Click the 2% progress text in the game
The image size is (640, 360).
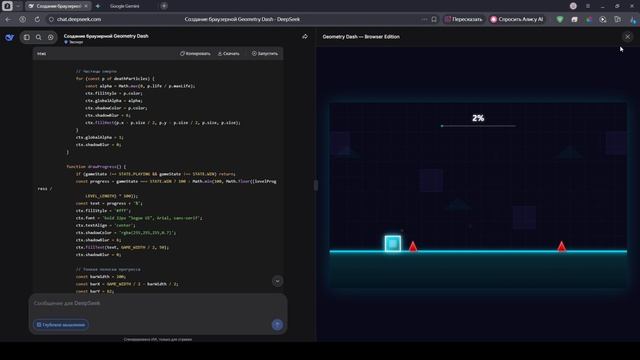(478, 118)
